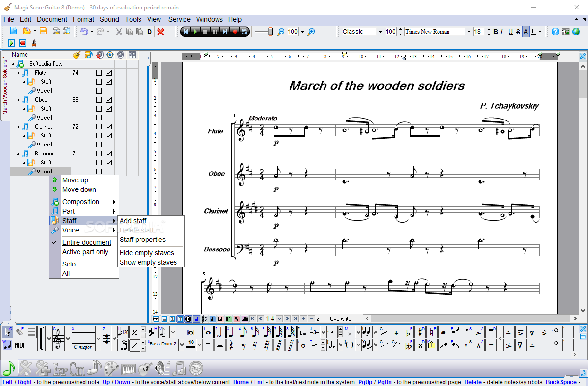The height and width of the screenshot is (386, 588).
Task: Check the Bassoon Voice1 checkbox
Action: [99, 172]
